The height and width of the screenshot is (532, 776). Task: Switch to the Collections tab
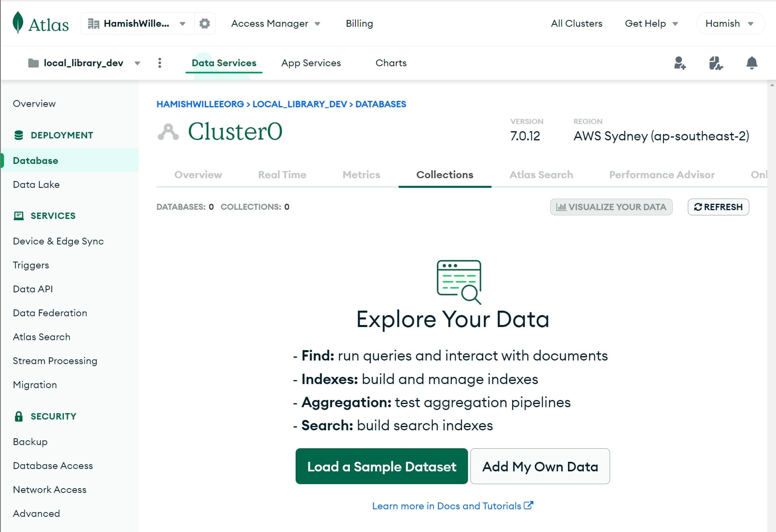pos(444,174)
